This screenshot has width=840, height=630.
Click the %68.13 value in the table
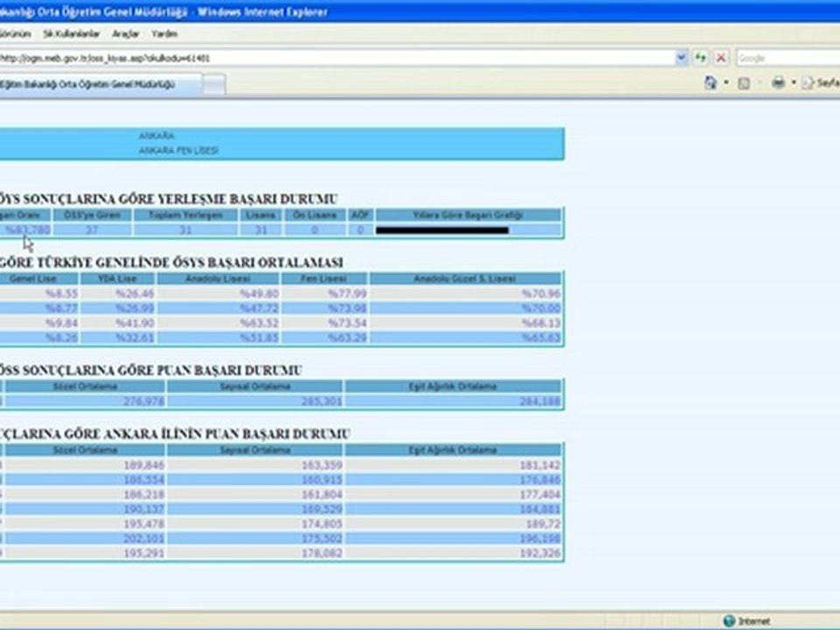(x=541, y=323)
